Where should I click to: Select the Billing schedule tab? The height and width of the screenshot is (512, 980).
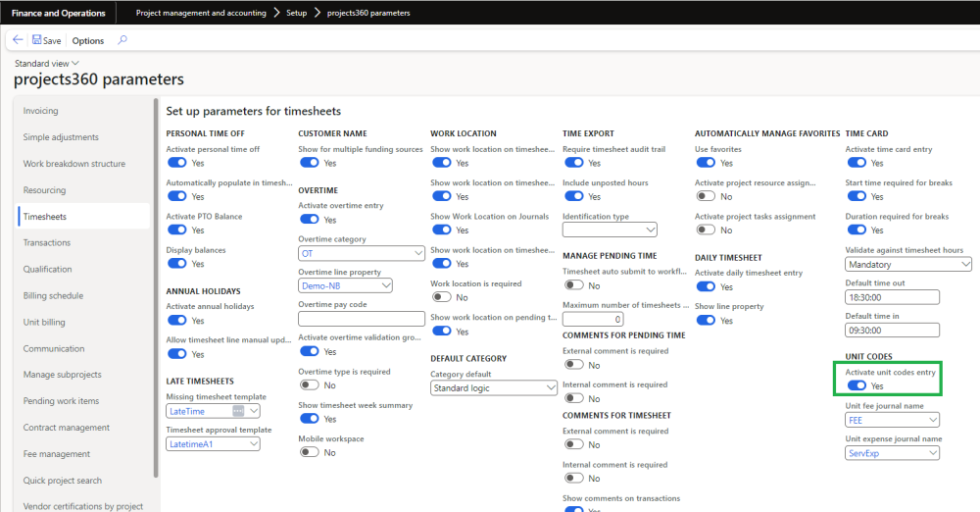pos(53,295)
